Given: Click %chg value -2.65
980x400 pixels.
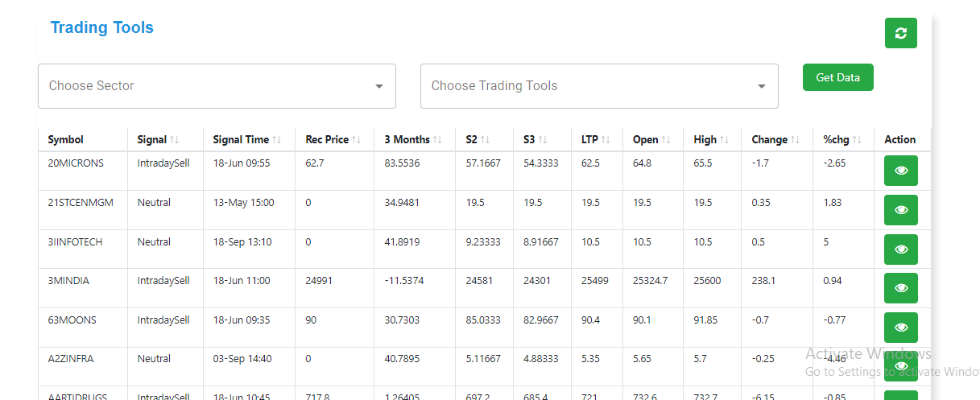Looking at the screenshot, I should [x=834, y=163].
